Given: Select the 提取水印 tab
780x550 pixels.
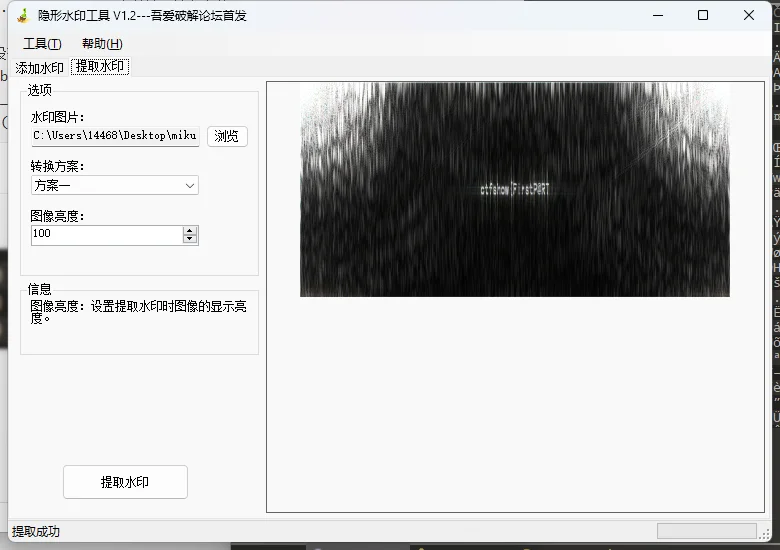Looking at the screenshot, I should [x=101, y=67].
